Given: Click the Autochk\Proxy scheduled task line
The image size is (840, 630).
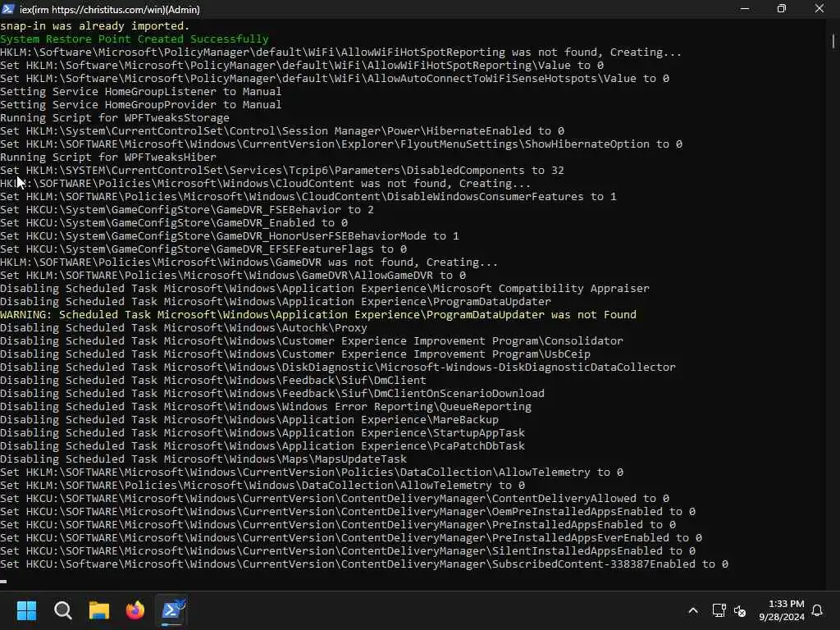Looking at the screenshot, I should click(184, 328).
